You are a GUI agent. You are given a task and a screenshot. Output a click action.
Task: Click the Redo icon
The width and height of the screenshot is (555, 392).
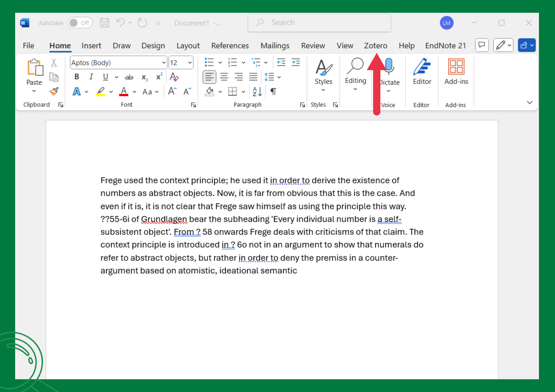(142, 23)
